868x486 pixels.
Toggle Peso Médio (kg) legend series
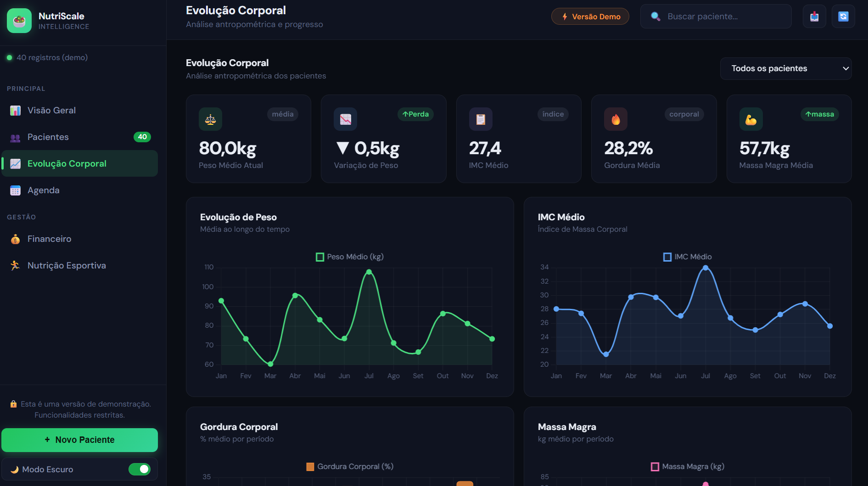[350, 257]
